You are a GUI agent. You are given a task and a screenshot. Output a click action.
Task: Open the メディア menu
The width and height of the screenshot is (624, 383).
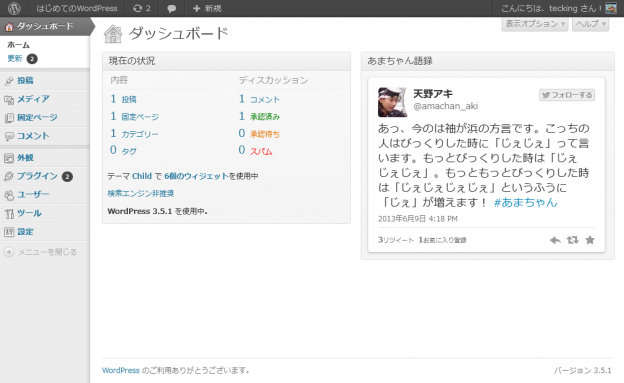[33, 99]
